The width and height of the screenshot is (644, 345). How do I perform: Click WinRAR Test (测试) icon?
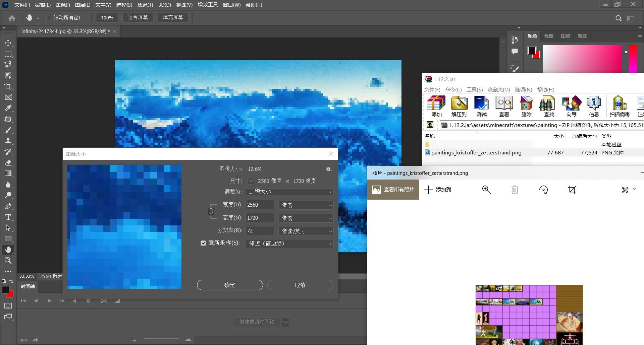pos(481,107)
